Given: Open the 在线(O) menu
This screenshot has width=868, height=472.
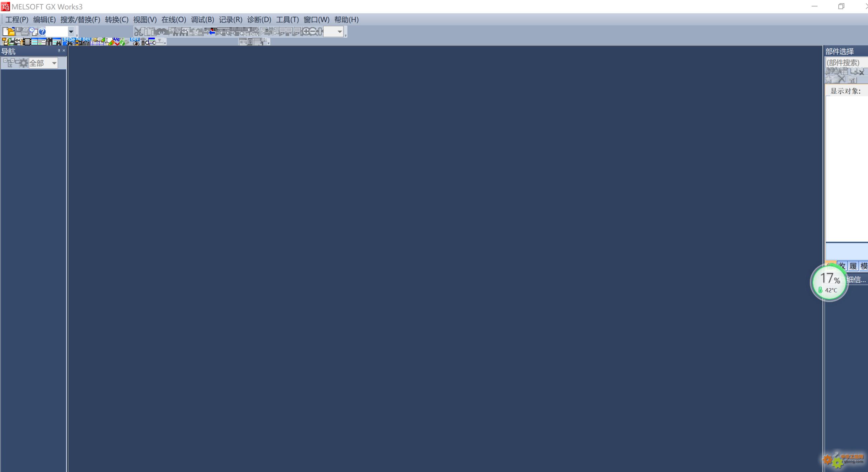Looking at the screenshot, I should (x=174, y=19).
